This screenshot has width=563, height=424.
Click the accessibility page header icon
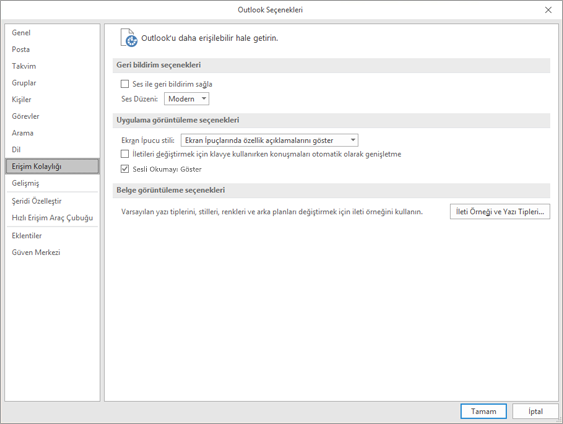(129, 38)
